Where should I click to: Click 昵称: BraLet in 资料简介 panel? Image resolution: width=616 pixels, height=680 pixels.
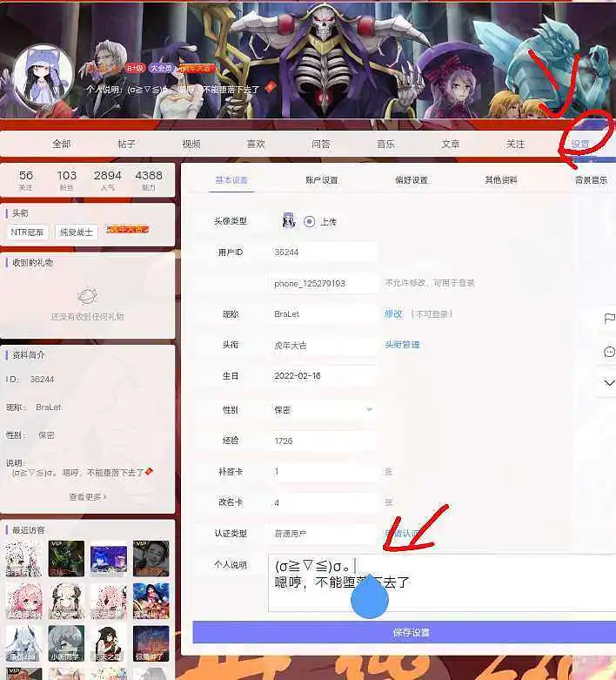click(33, 407)
